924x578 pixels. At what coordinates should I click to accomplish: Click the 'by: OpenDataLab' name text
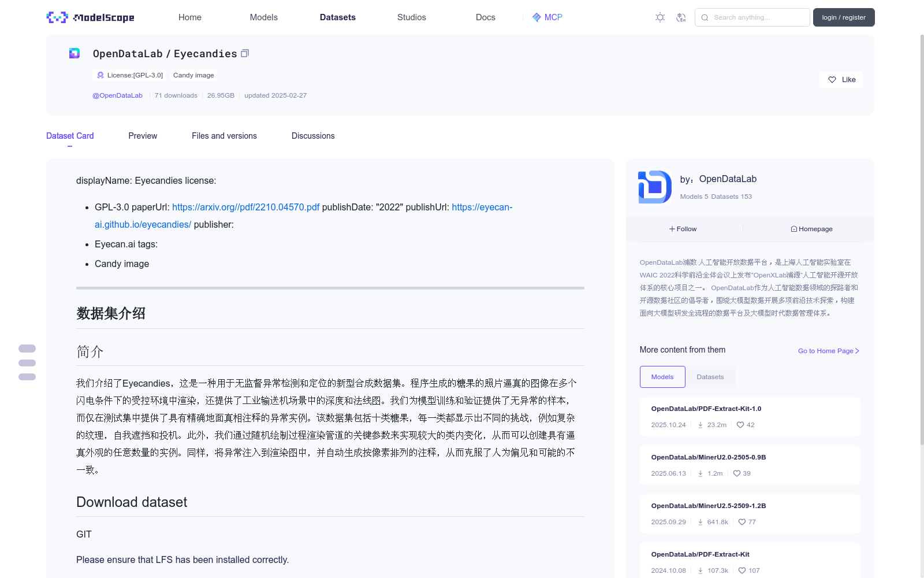click(x=718, y=179)
